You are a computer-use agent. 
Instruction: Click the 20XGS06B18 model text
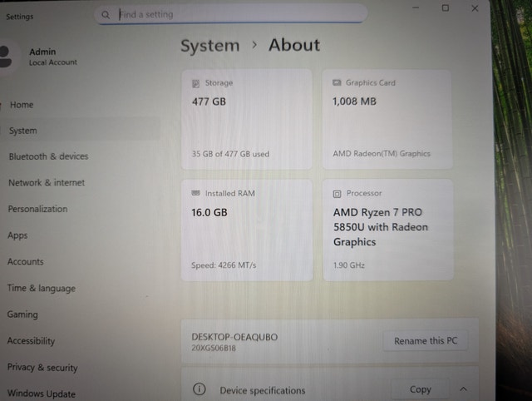point(214,348)
